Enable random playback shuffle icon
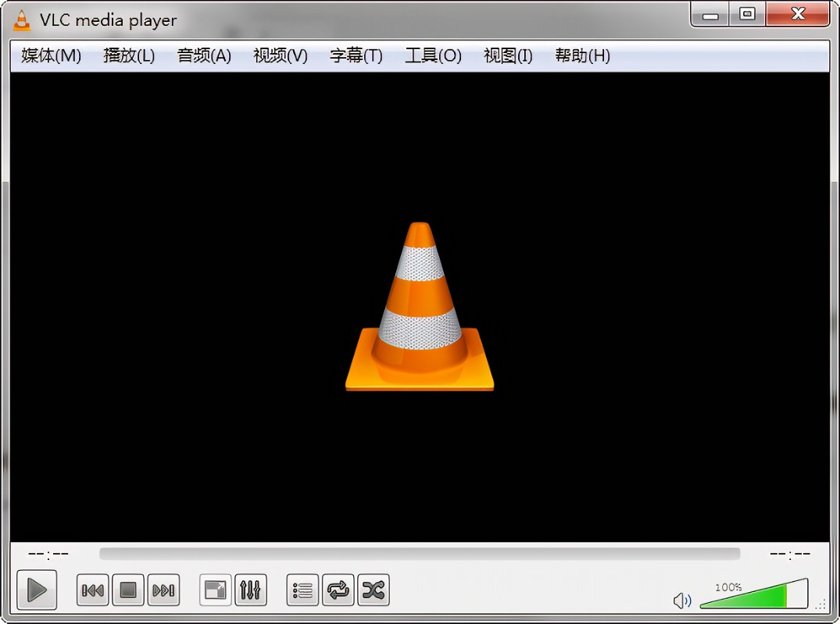The width and height of the screenshot is (840, 624). [x=373, y=590]
